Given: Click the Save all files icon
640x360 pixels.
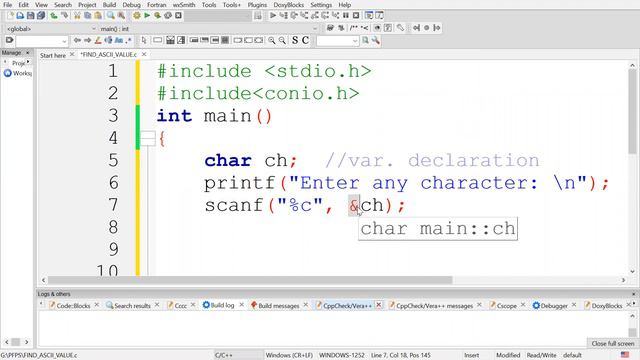Looking at the screenshot, I should (41, 16).
